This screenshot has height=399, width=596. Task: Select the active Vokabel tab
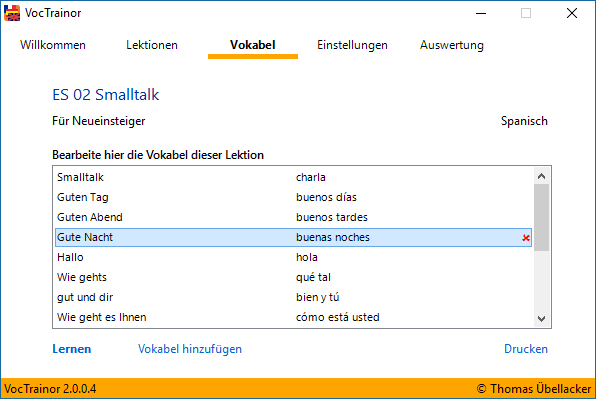point(252,45)
